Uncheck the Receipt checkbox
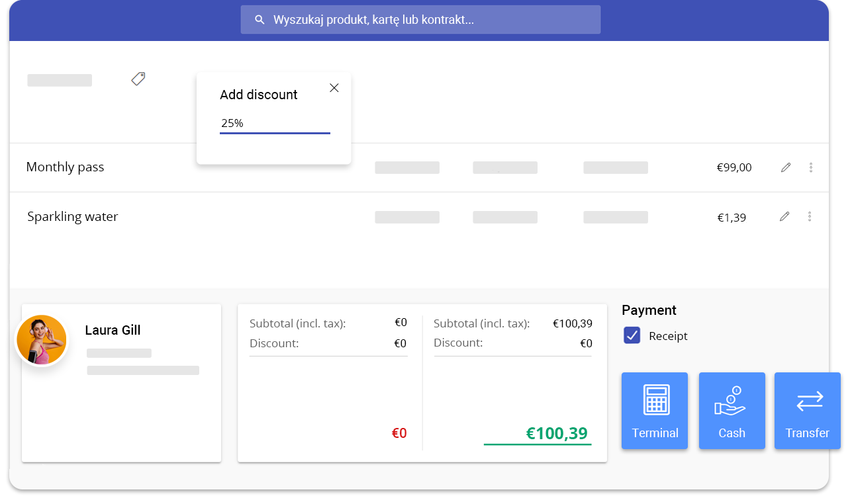The width and height of the screenshot is (852, 504). point(632,335)
